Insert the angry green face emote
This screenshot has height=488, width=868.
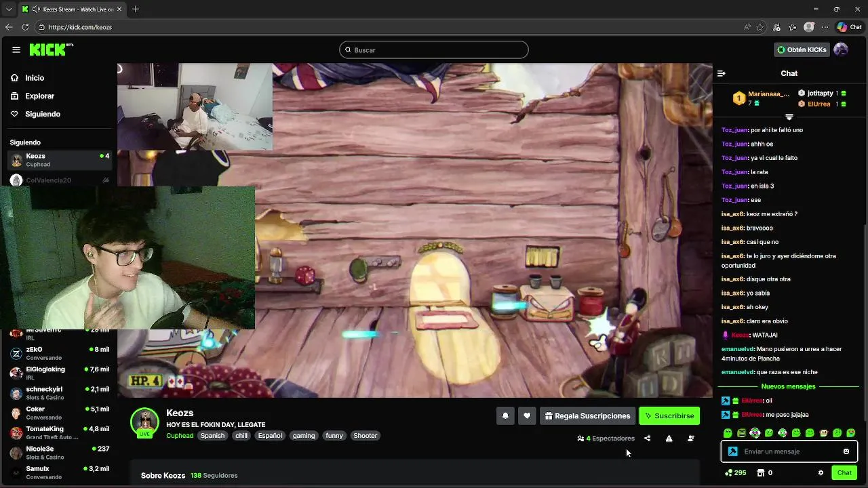pyautogui.click(x=741, y=433)
